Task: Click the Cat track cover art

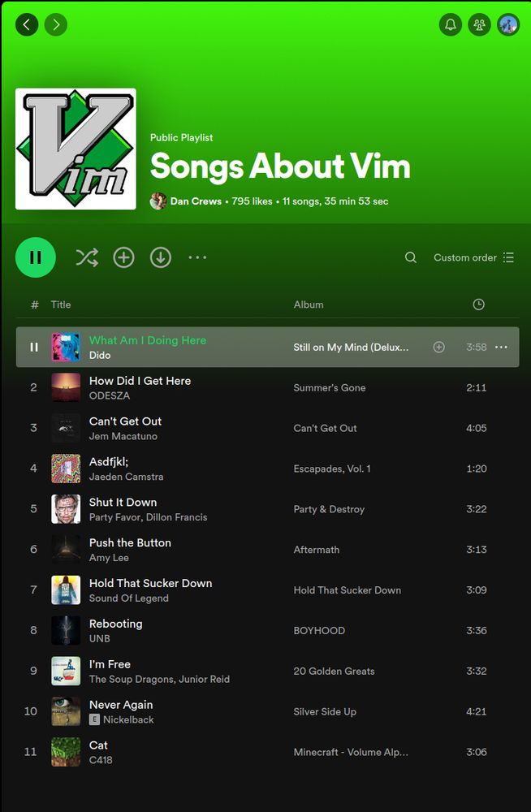Action: point(66,752)
